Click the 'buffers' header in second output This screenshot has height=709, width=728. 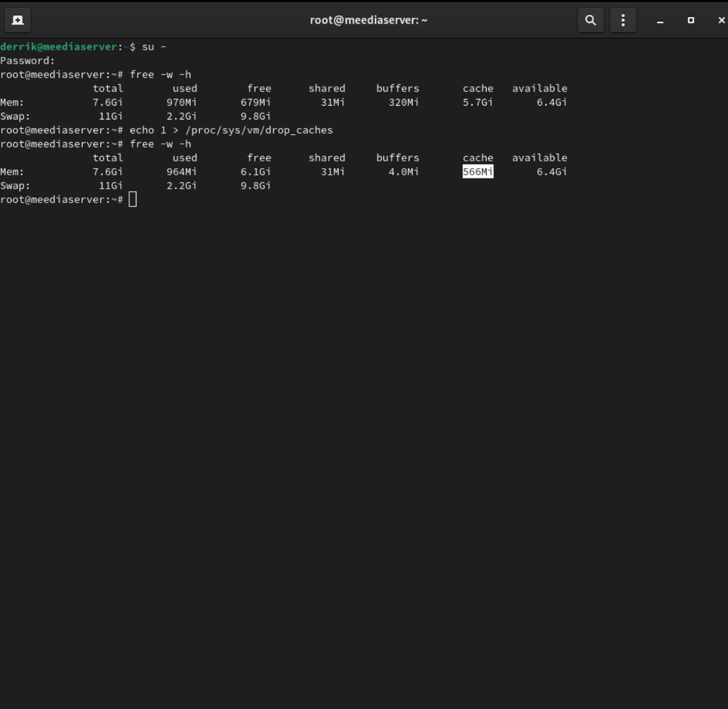click(x=397, y=158)
